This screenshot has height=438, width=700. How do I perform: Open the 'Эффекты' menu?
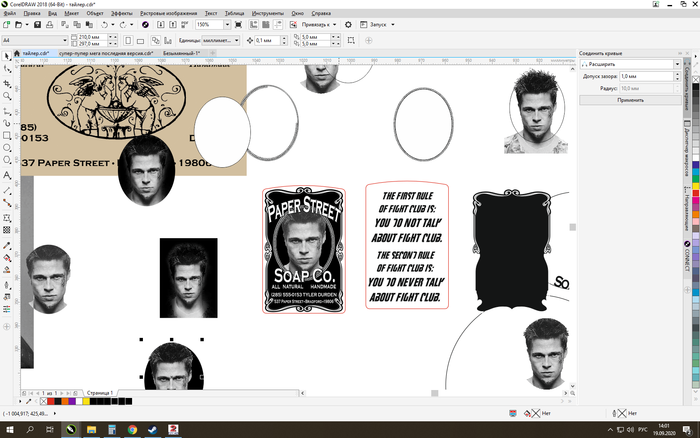coord(121,13)
